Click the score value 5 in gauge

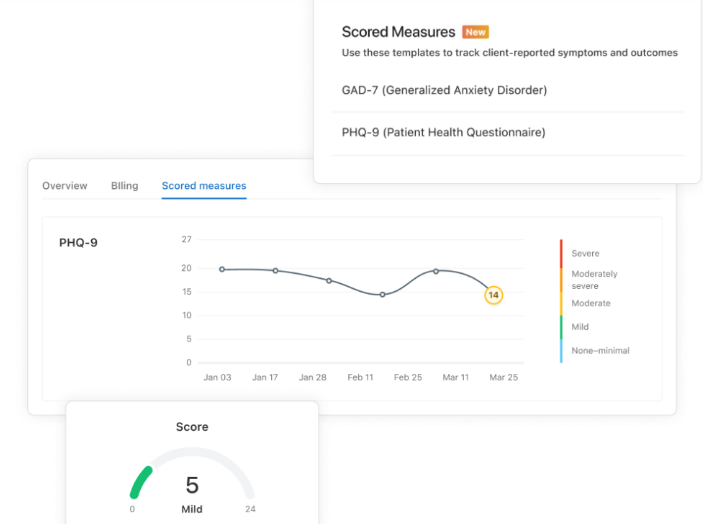tap(192, 486)
